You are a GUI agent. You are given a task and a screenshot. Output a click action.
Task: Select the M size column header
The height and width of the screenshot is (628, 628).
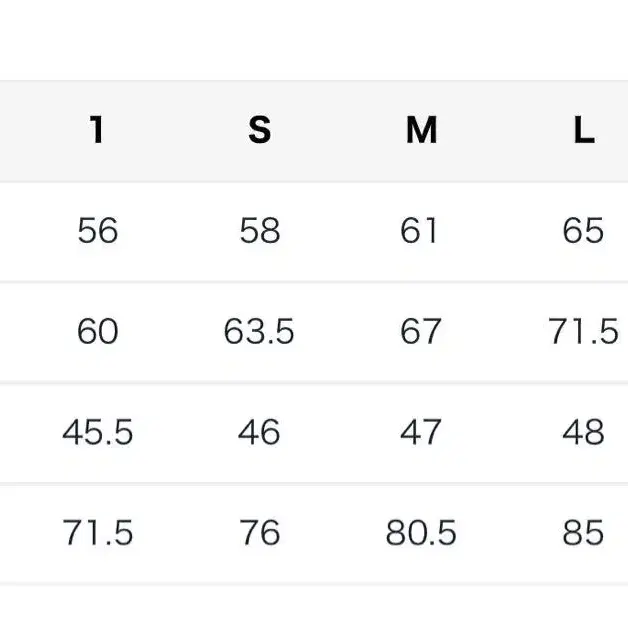[x=421, y=129]
